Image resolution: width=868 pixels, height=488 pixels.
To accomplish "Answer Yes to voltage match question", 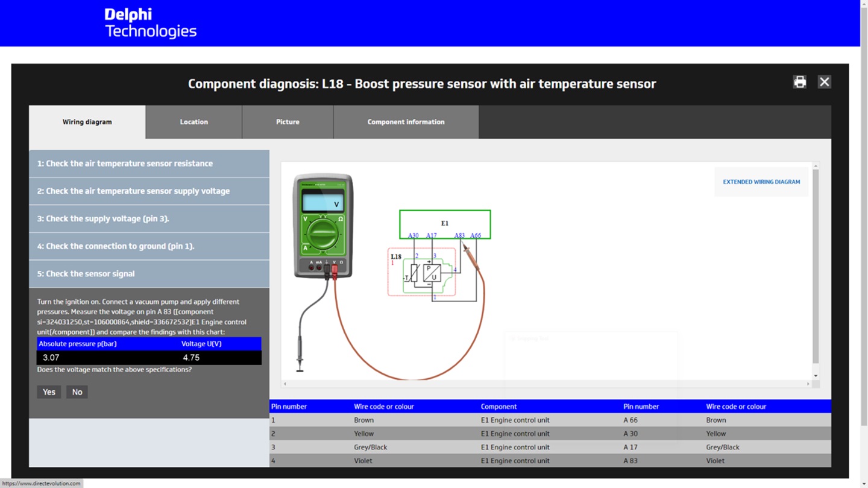I will click(x=49, y=392).
